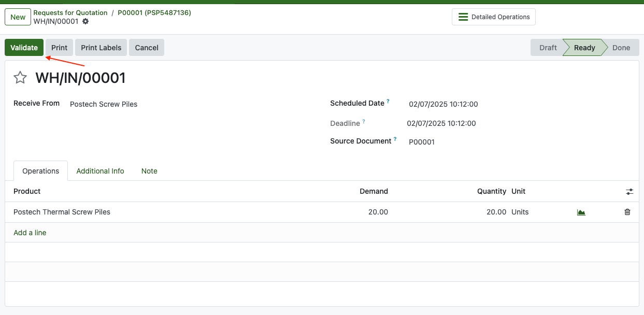Image resolution: width=644 pixels, height=315 pixels.
Task: Switch to the Additional Info tab
Action: coord(100,171)
